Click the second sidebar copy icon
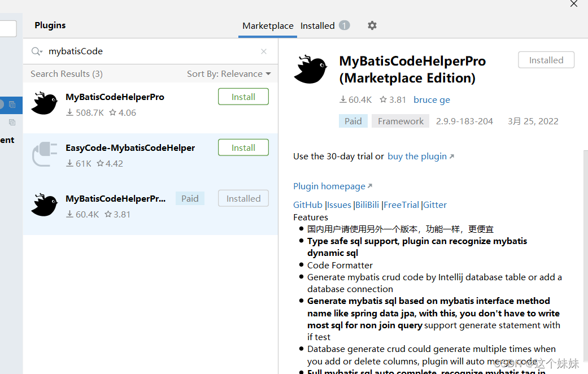 coord(12,122)
